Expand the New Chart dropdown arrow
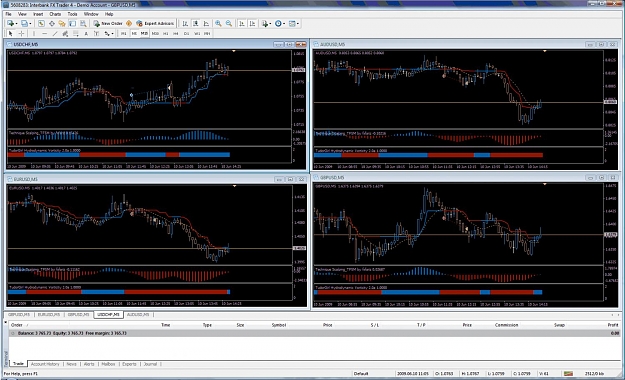This screenshot has height=380, width=625. pos(16,24)
